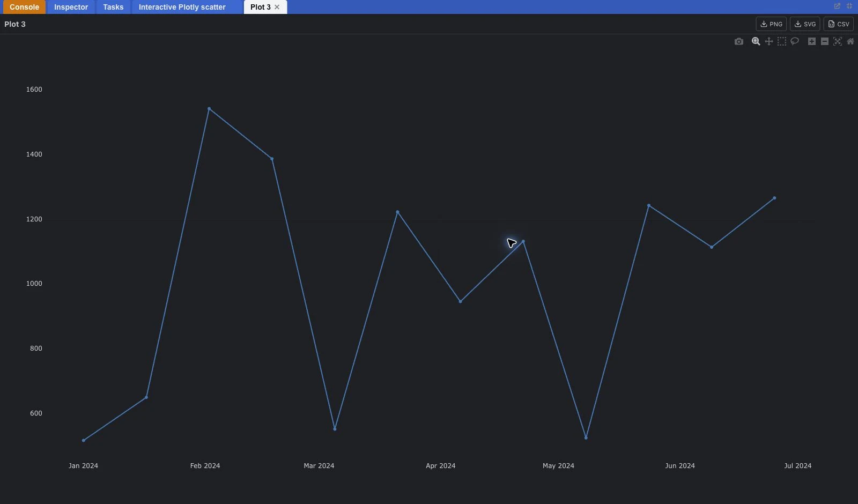Screen dimensions: 858x504
Task: Click the last data point near Jul 2024
Action: tap(774, 198)
